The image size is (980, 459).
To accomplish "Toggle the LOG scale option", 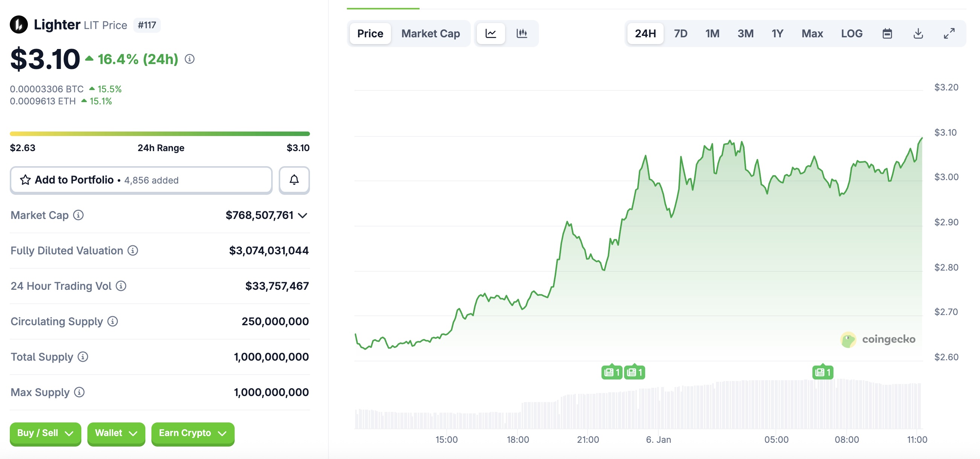I will pyautogui.click(x=852, y=34).
